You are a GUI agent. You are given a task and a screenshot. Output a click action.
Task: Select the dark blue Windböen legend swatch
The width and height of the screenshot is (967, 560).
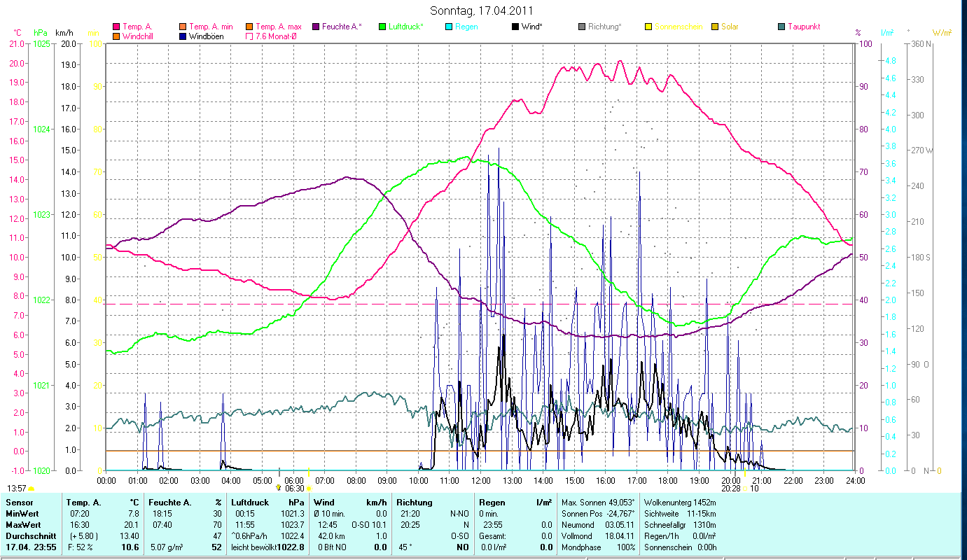pyautogui.click(x=183, y=36)
